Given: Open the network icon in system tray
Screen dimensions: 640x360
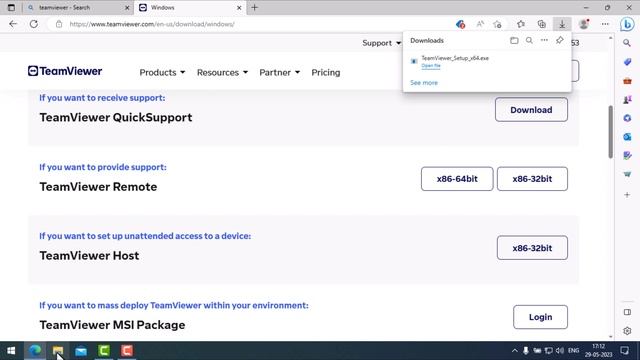Looking at the screenshot, I should (549, 351).
